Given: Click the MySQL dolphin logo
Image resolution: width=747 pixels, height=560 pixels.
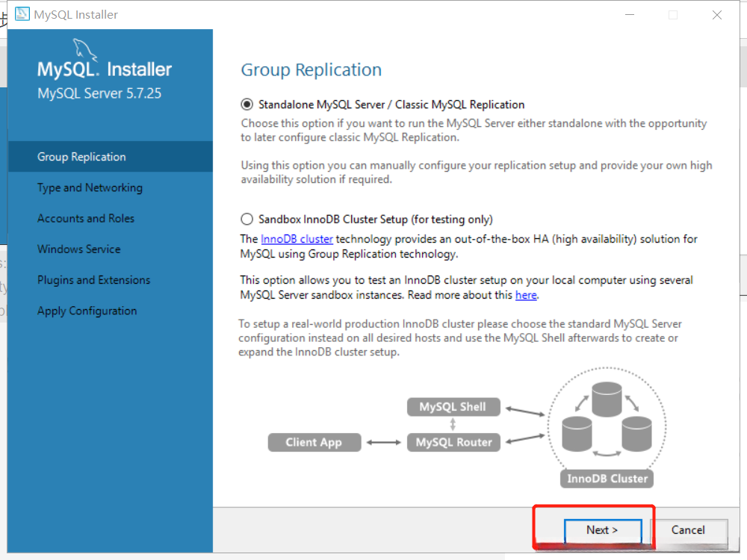Looking at the screenshot, I should pyautogui.click(x=85, y=49).
